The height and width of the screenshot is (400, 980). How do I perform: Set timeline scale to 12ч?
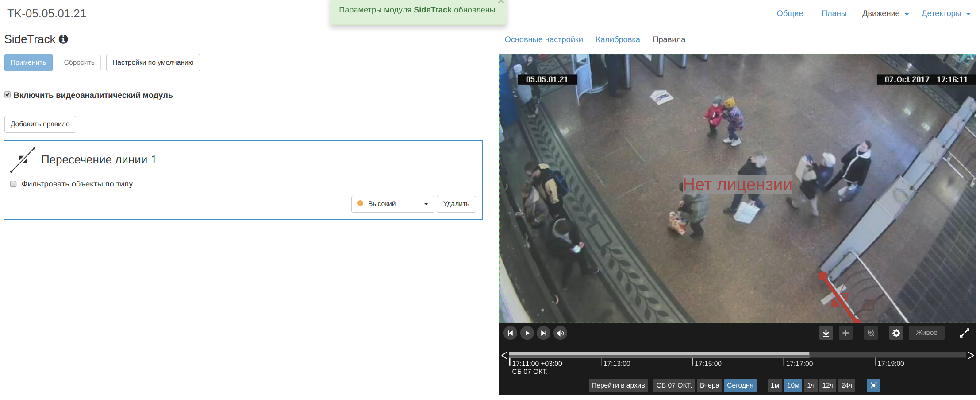pyautogui.click(x=828, y=385)
